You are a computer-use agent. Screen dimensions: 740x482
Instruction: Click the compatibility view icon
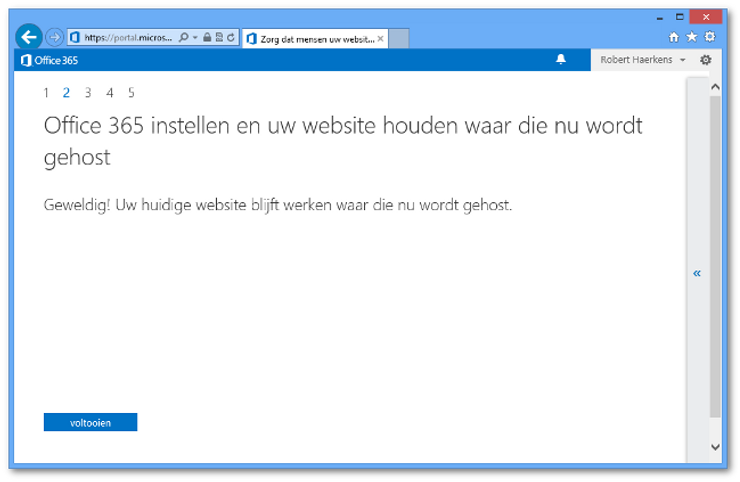tap(219, 37)
